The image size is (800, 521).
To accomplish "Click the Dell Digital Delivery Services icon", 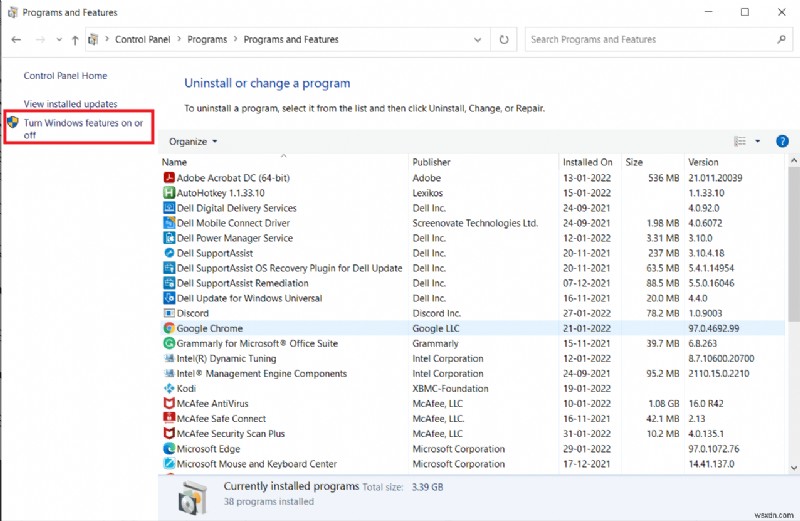I will (x=169, y=208).
